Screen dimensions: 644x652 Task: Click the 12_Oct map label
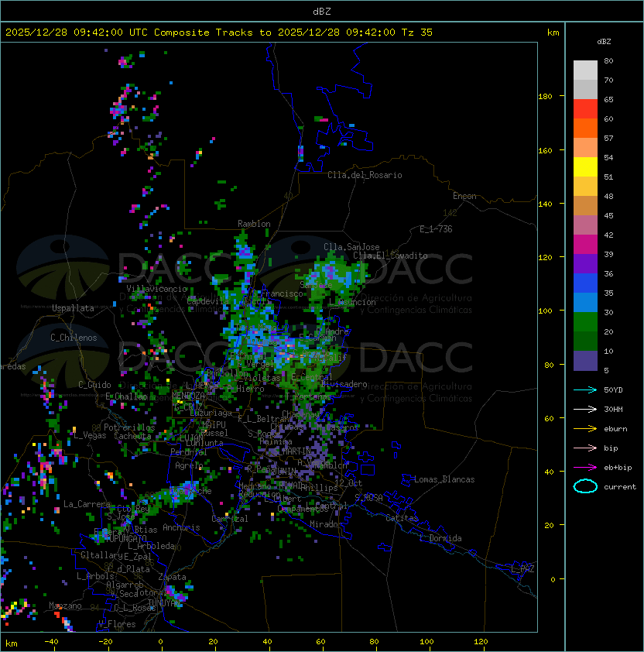(x=348, y=483)
